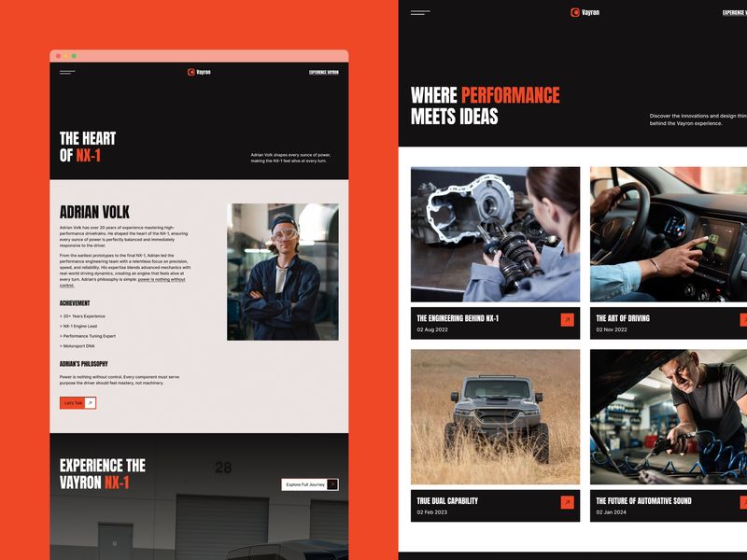The height and width of the screenshot is (560, 747).
Task: Click Explore Full Journey button
Action: tap(310, 484)
